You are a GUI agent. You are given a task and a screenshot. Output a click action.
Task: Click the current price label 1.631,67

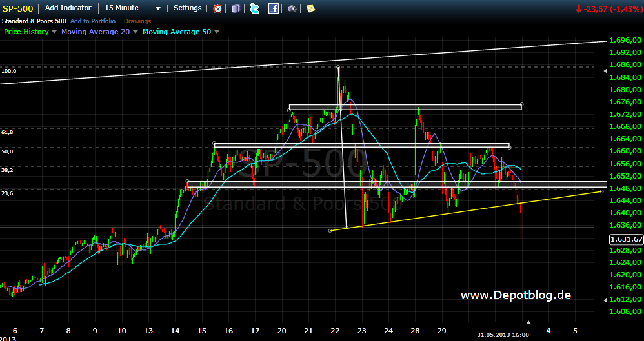627,239
